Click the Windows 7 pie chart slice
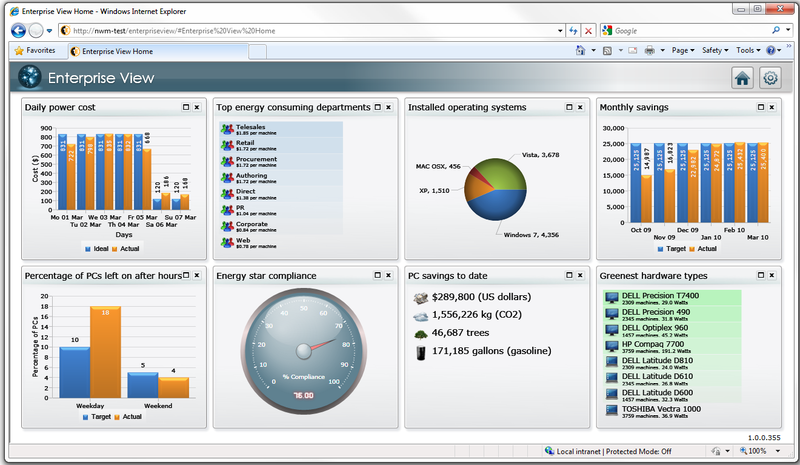This screenshot has height=465, width=800. [x=498, y=205]
